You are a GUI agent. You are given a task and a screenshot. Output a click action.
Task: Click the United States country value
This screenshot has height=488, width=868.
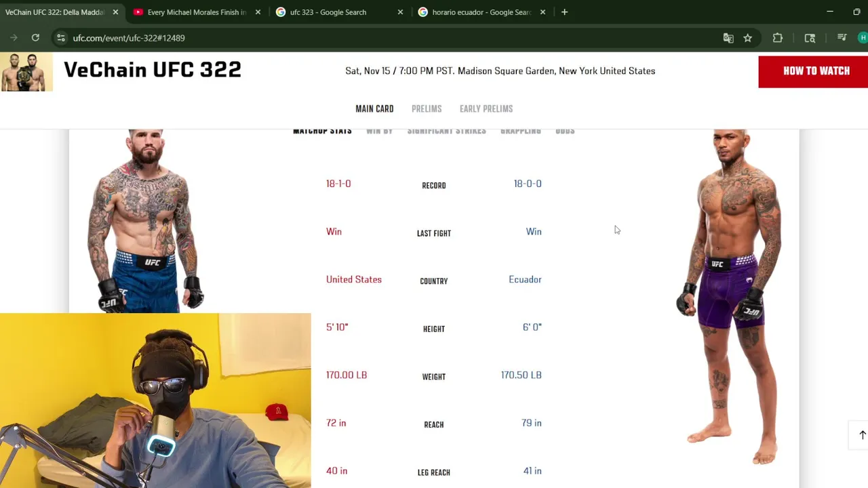[x=354, y=279]
